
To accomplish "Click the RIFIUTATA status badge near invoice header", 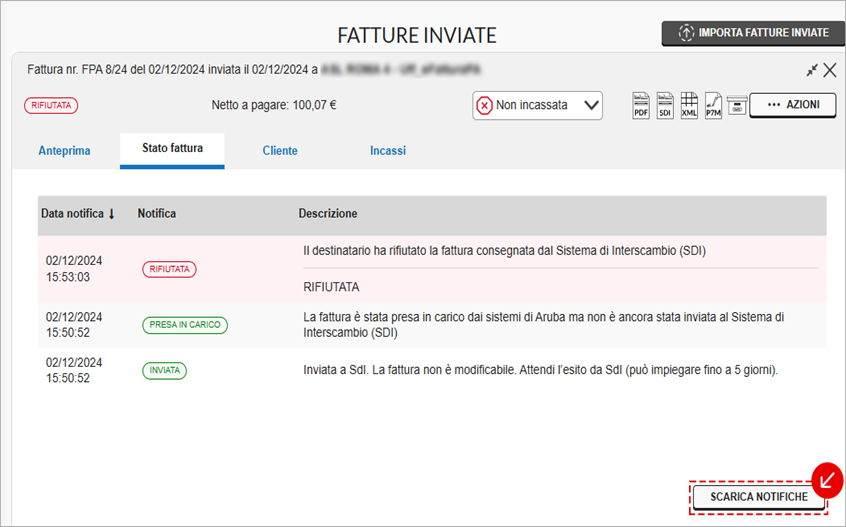I will [x=50, y=105].
